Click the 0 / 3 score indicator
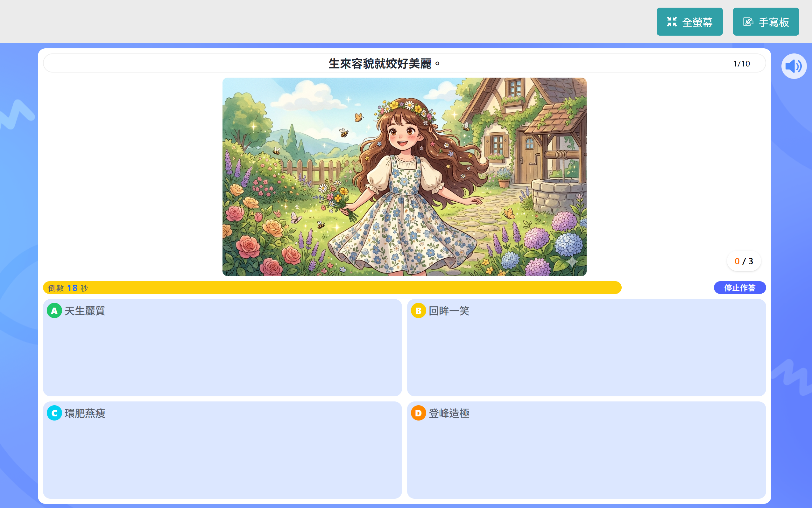This screenshot has width=812, height=508. click(x=744, y=261)
